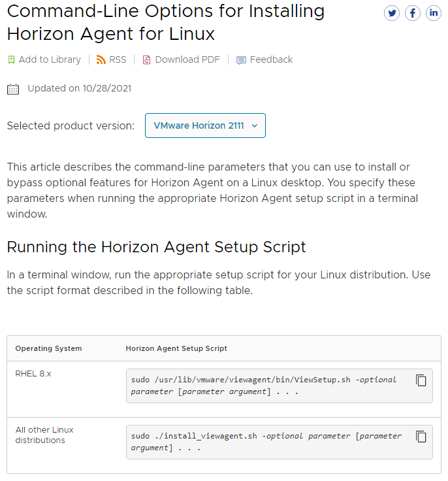Open the Feedback link text

point(271,59)
